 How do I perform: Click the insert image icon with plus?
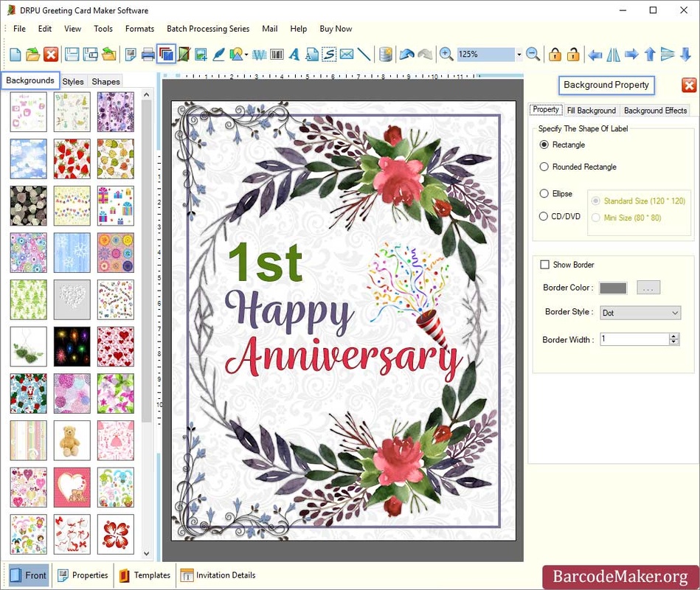201,55
